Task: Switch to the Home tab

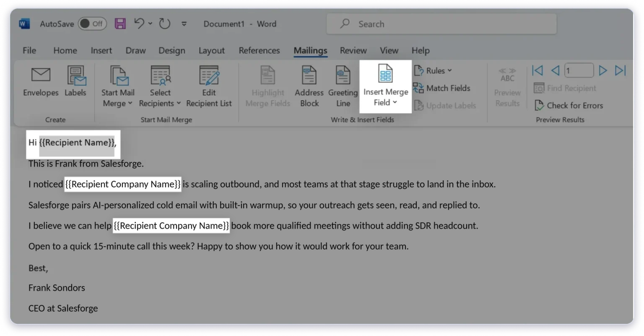Action: pyautogui.click(x=65, y=50)
